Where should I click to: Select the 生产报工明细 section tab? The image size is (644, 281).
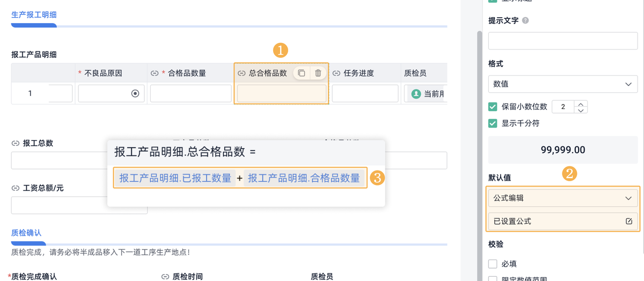[x=34, y=15]
